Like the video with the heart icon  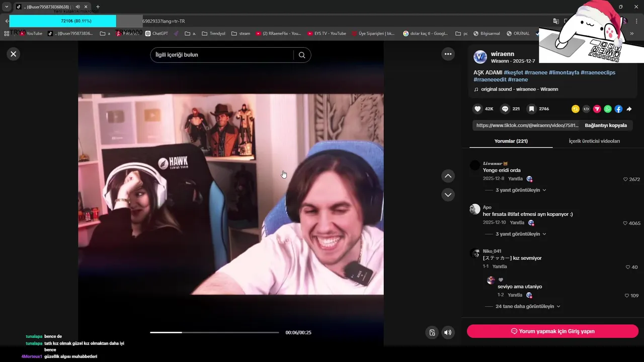(477, 109)
